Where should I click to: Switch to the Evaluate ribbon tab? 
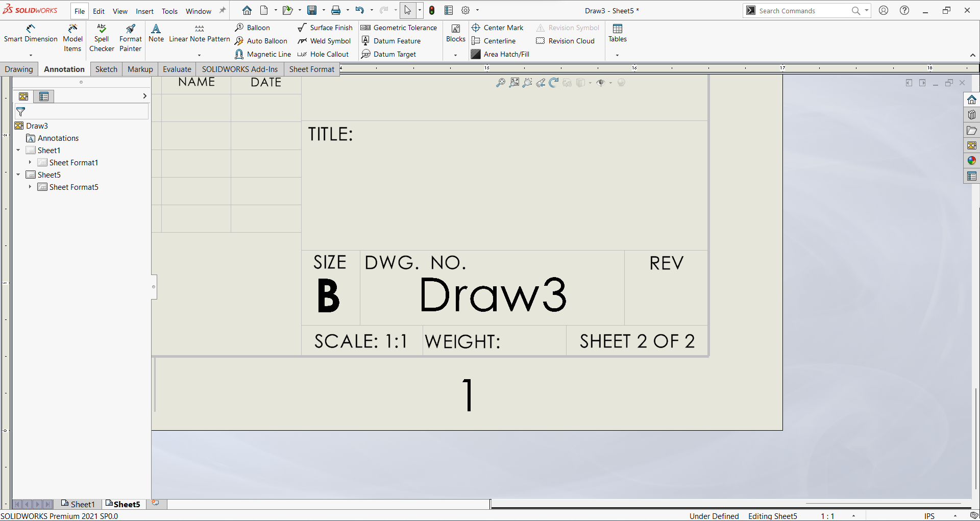pos(177,69)
